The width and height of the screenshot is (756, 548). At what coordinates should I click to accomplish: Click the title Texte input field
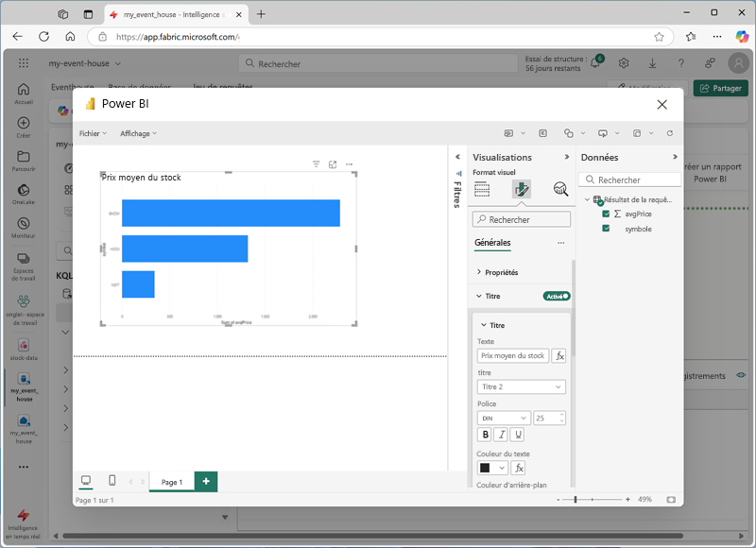512,355
